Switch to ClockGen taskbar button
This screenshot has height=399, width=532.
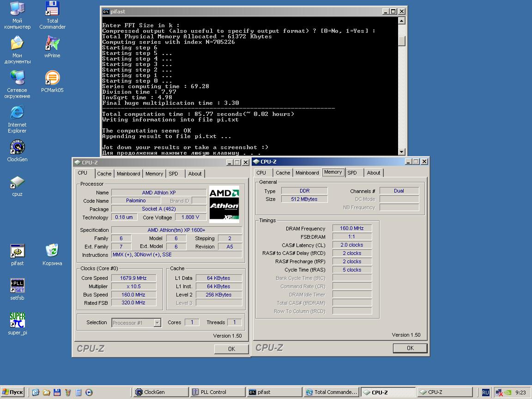160,392
